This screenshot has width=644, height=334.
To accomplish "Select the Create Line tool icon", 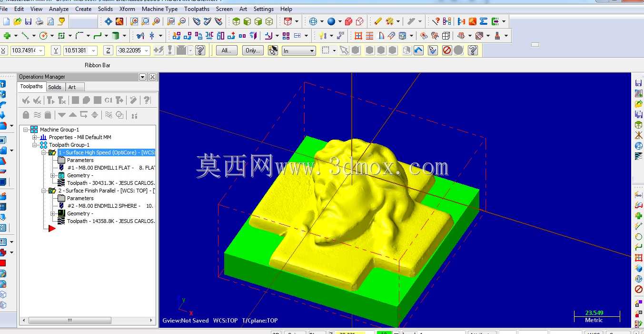I will pos(25,36).
